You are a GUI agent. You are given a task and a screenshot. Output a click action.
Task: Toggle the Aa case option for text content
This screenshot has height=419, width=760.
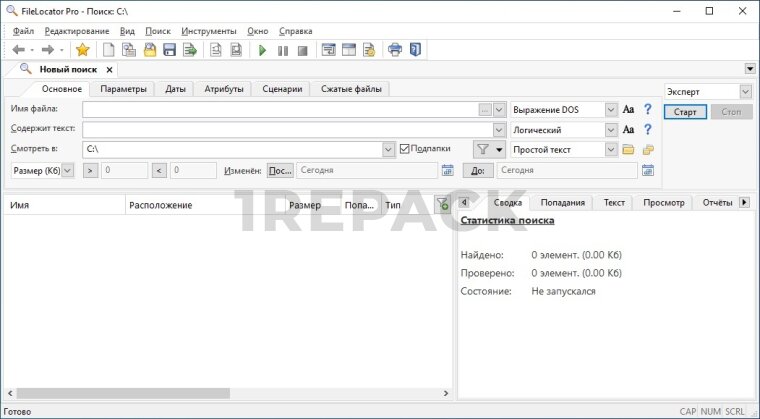(x=628, y=129)
